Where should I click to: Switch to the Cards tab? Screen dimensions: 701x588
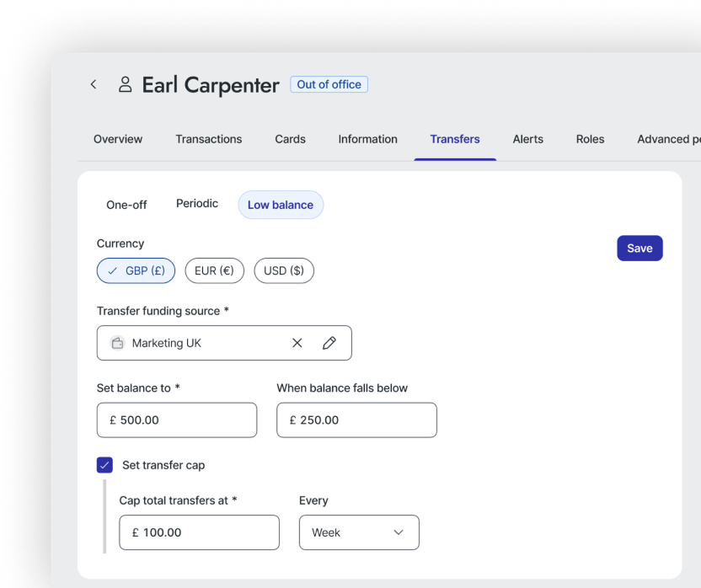coord(290,139)
